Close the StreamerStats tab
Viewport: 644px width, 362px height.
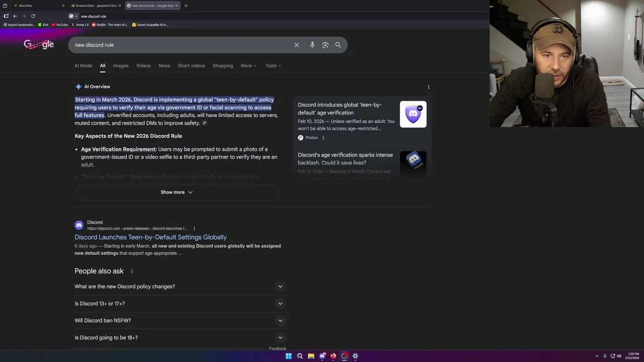[x=120, y=6]
